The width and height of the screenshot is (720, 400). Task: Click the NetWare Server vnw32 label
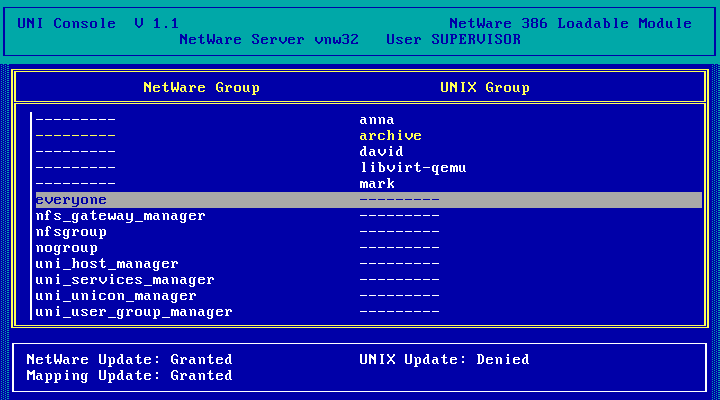pos(269,39)
